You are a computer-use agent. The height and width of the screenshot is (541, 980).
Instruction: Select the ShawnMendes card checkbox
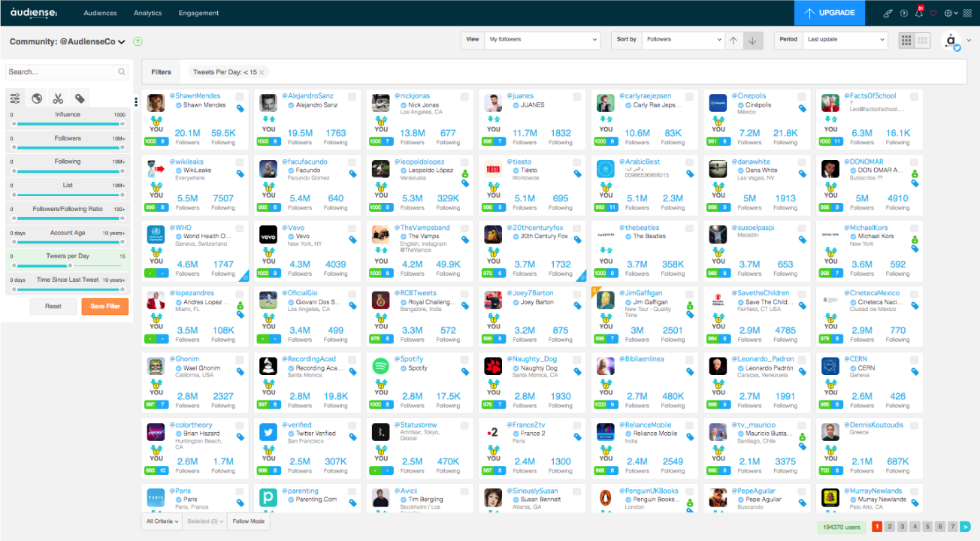pyautogui.click(x=240, y=97)
